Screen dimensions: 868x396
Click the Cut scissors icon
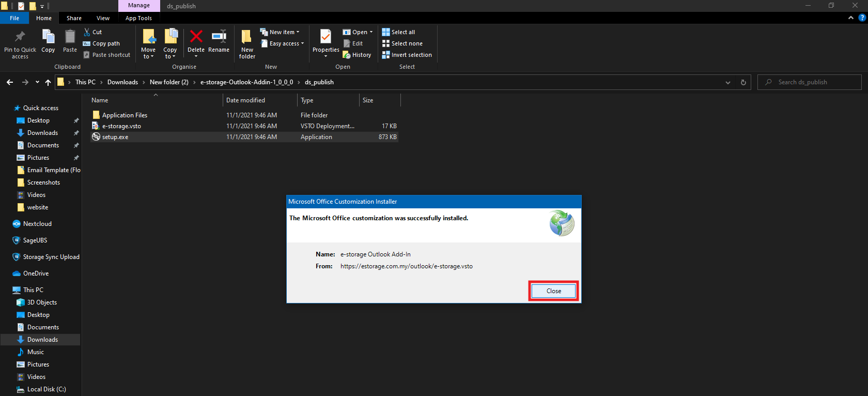[87, 32]
